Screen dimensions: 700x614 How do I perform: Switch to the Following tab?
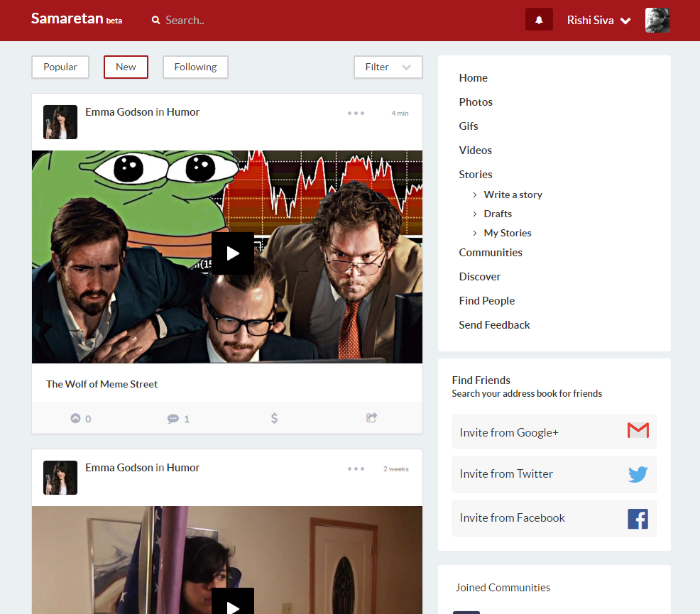(x=195, y=67)
